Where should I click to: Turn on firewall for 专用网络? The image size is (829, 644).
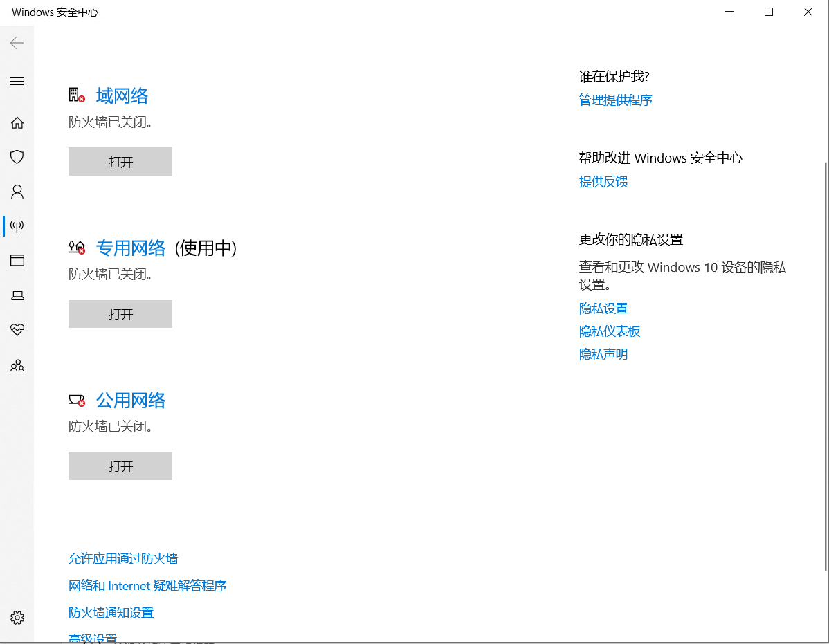tap(120, 314)
